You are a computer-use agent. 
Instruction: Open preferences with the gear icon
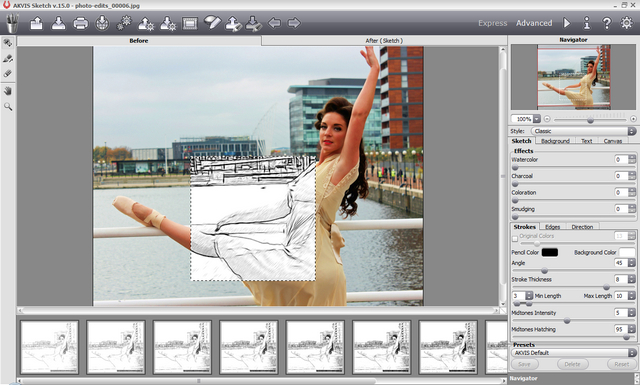(x=627, y=23)
